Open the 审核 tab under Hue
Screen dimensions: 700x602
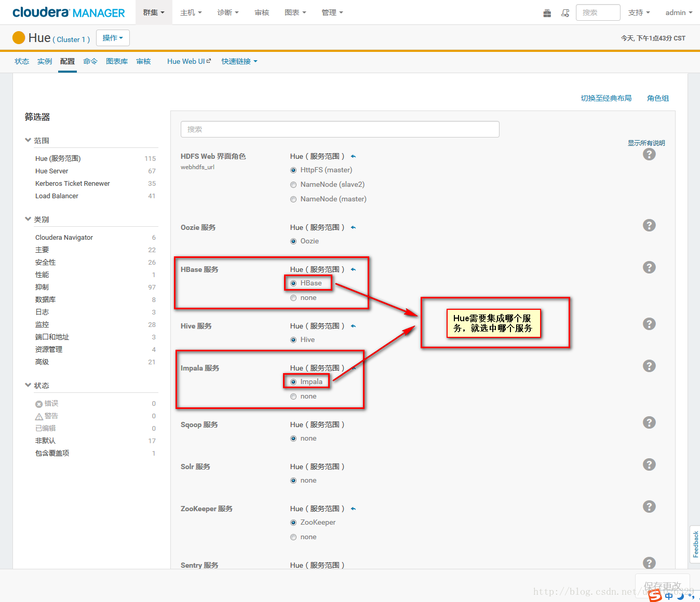[x=143, y=61]
